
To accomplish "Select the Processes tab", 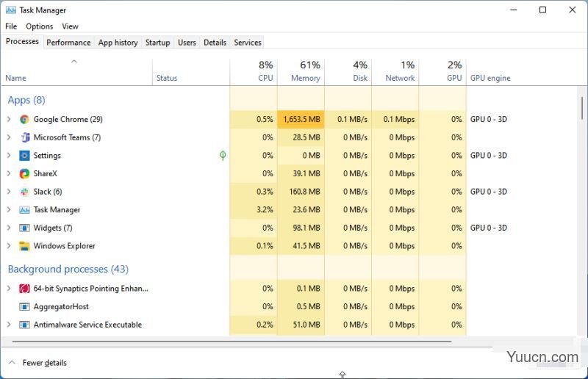I will [22, 41].
